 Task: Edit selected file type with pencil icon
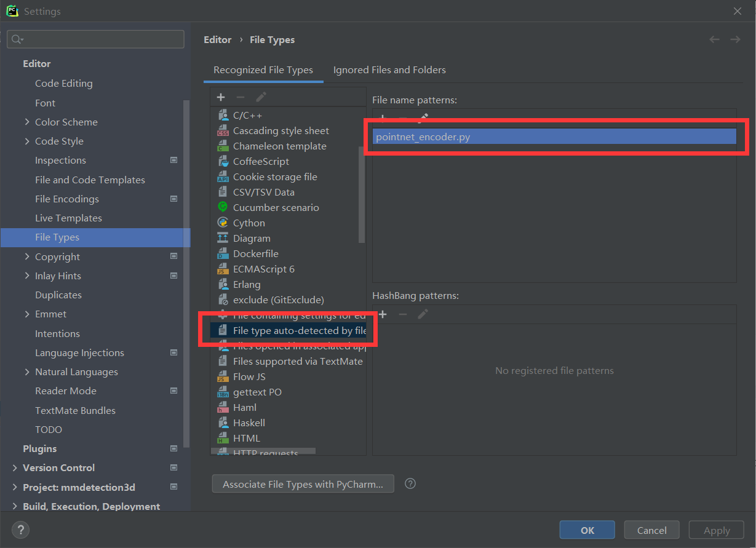point(261,97)
